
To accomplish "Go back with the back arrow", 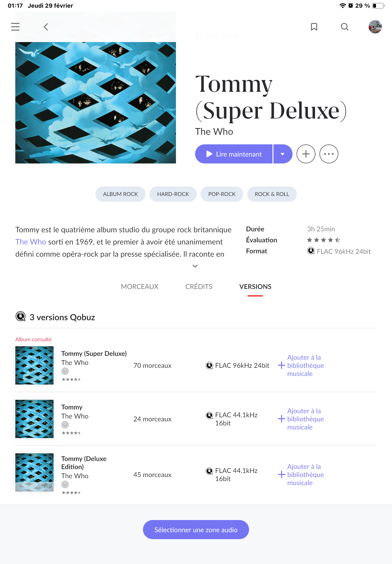I will point(46,27).
